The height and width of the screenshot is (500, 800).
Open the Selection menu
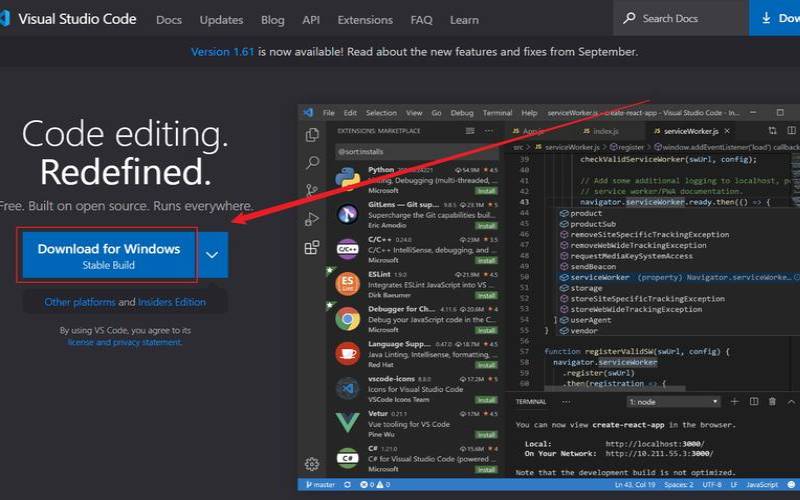[x=381, y=113]
